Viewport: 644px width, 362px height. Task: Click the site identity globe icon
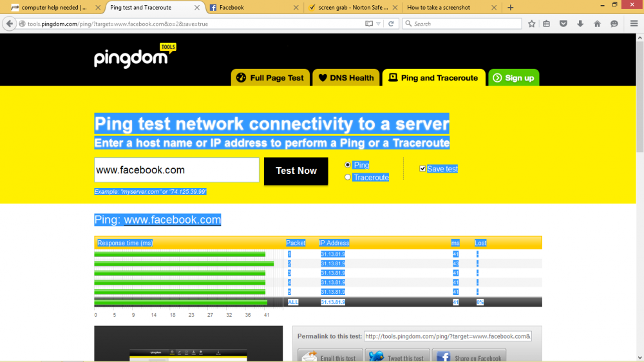coord(23,24)
